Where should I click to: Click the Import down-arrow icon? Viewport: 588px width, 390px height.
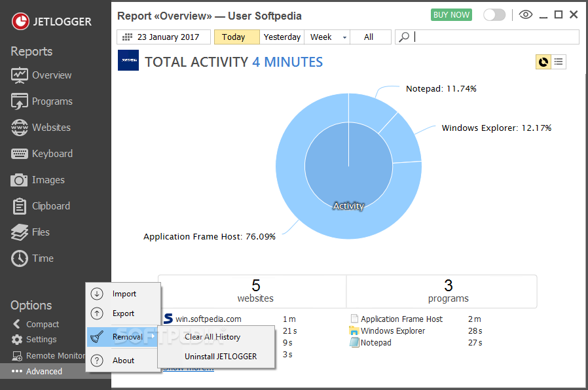(97, 294)
